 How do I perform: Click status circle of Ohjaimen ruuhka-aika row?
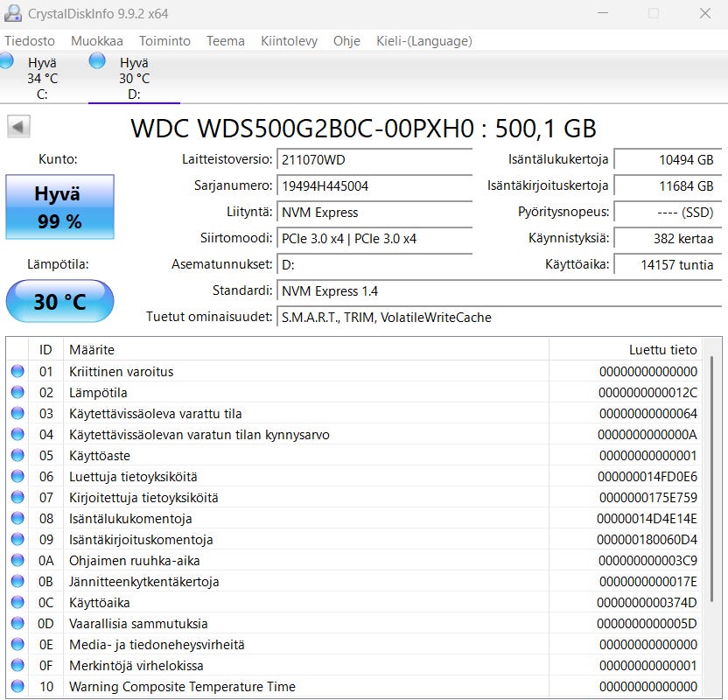17,560
